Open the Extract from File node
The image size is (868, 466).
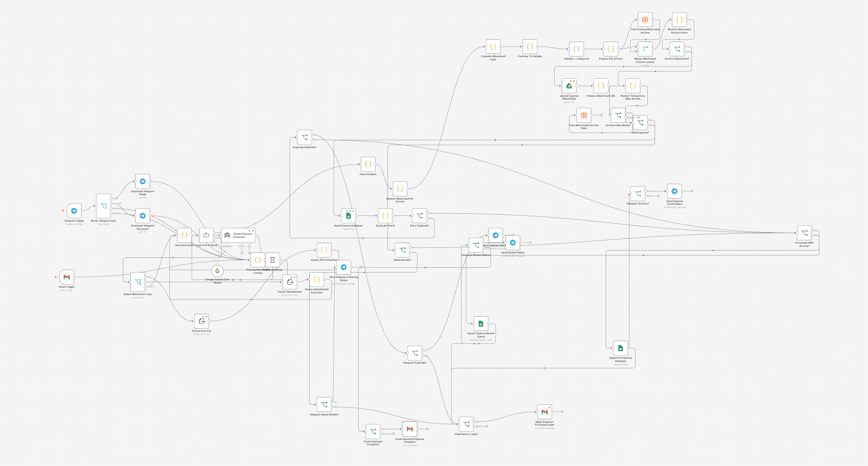pyautogui.click(x=201, y=321)
